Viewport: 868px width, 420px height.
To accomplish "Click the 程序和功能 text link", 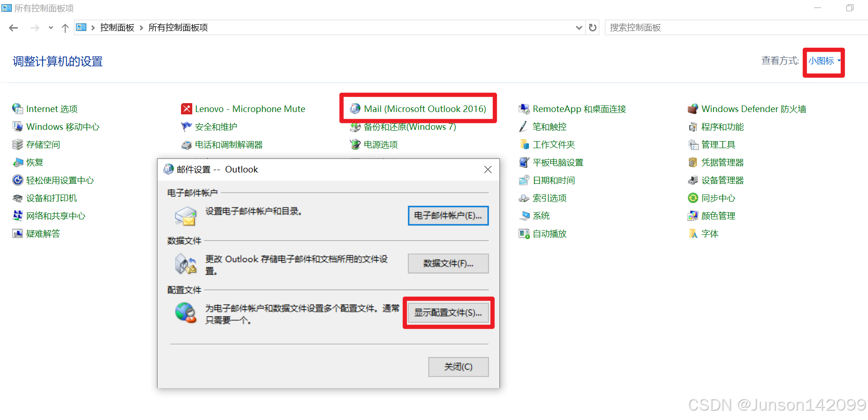I will pyautogui.click(x=723, y=127).
